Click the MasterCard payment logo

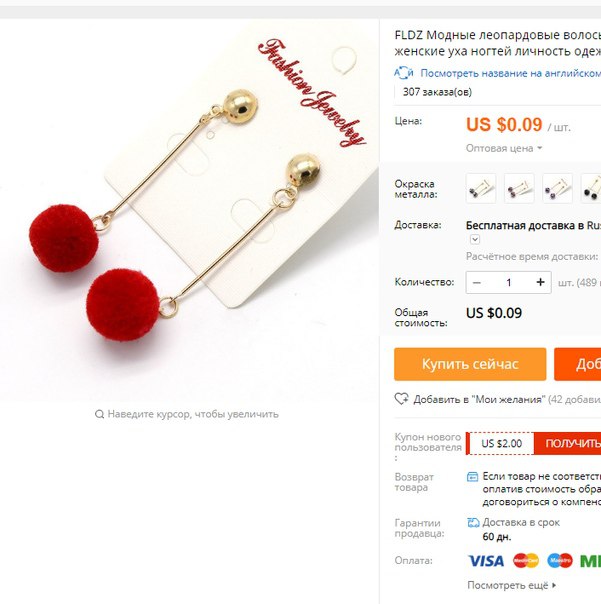pyautogui.click(x=525, y=560)
